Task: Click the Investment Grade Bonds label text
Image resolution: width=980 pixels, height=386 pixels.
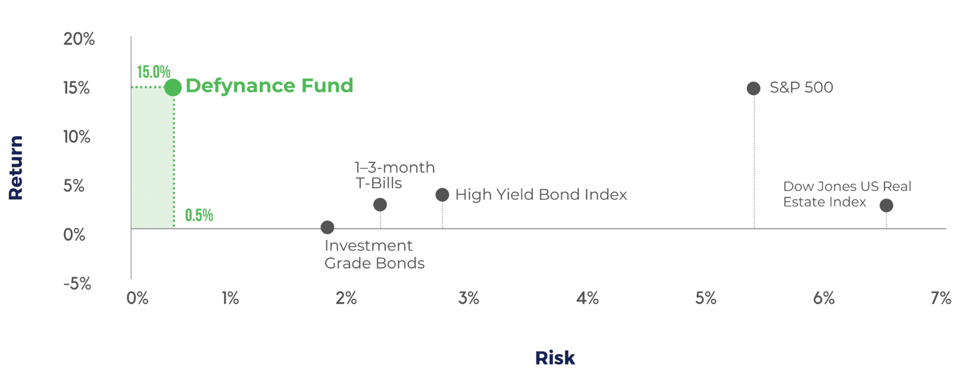Action: 374,254
